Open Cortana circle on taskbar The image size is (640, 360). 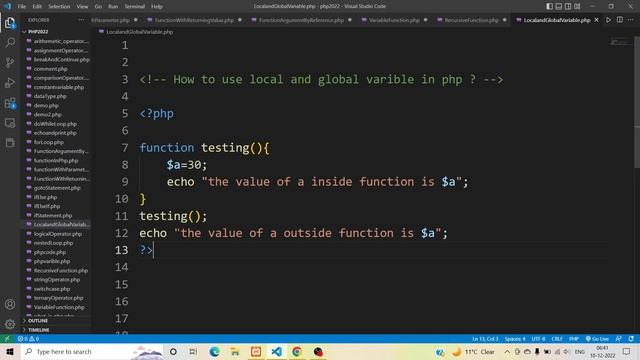[x=173, y=351]
